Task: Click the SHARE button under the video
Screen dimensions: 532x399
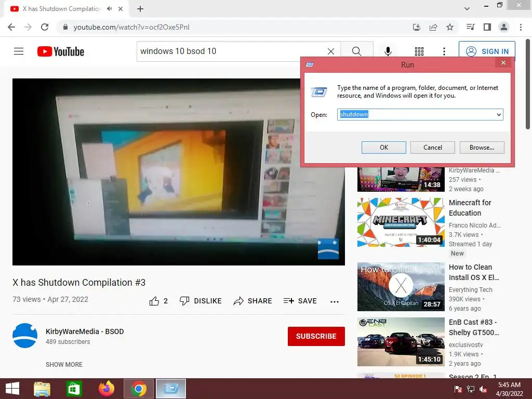Action: [253, 301]
